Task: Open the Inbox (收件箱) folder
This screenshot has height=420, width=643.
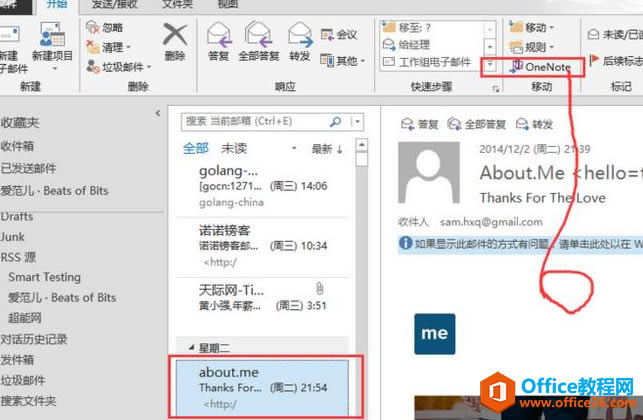Action: 17,146
